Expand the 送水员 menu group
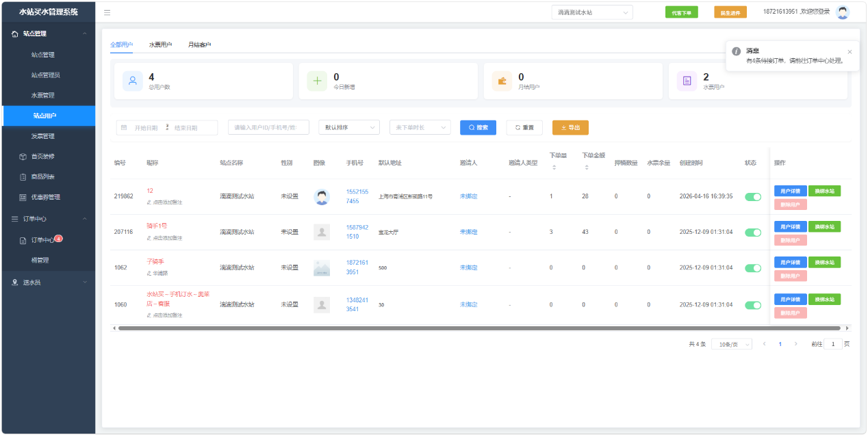 [x=47, y=282]
